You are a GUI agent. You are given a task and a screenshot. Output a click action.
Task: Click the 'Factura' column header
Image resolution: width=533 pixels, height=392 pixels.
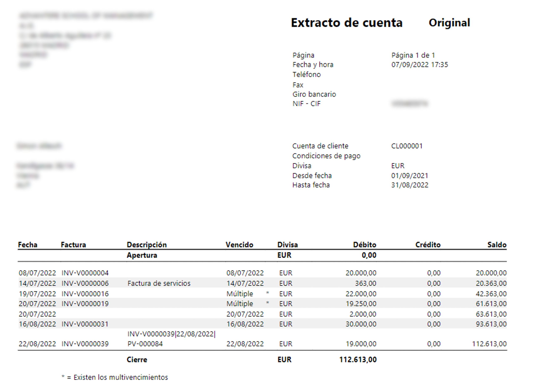pyautogui.click(x=73, y=245)
